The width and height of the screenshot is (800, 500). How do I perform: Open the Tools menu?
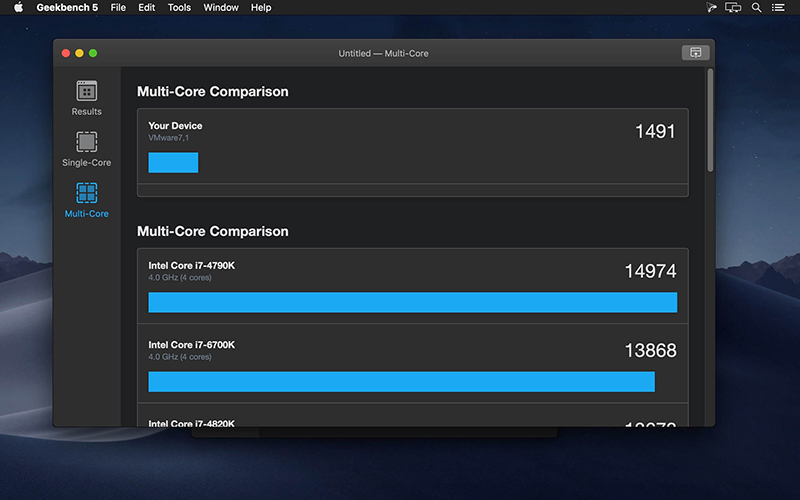pyautogui.click(x=179, y=8)
